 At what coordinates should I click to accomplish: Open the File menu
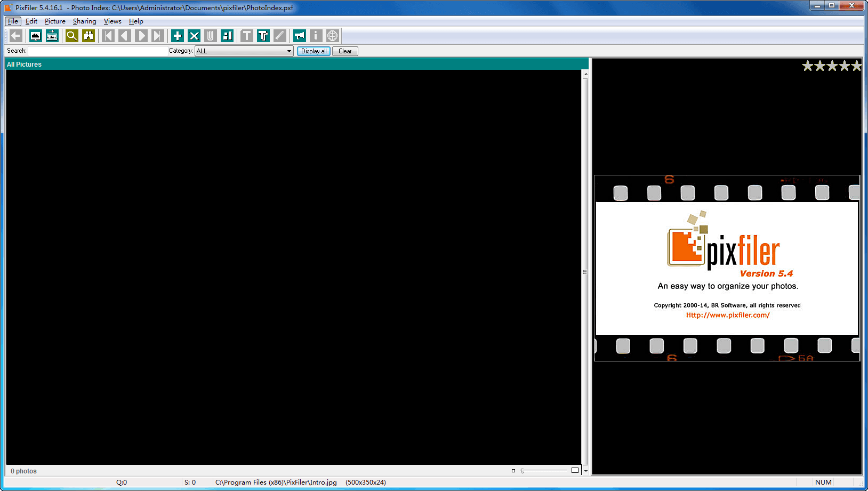tap(13, 21)
